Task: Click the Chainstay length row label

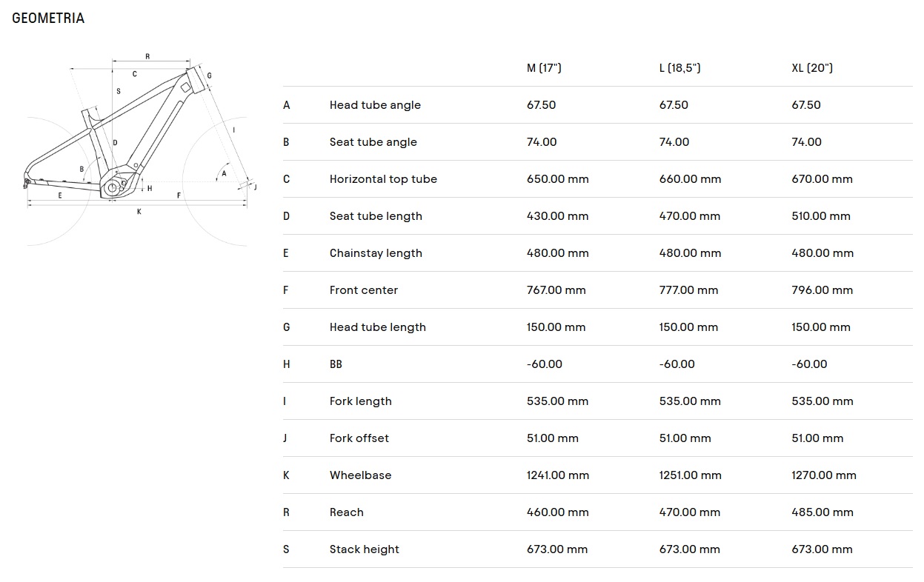Action: [x=376, y=253]
